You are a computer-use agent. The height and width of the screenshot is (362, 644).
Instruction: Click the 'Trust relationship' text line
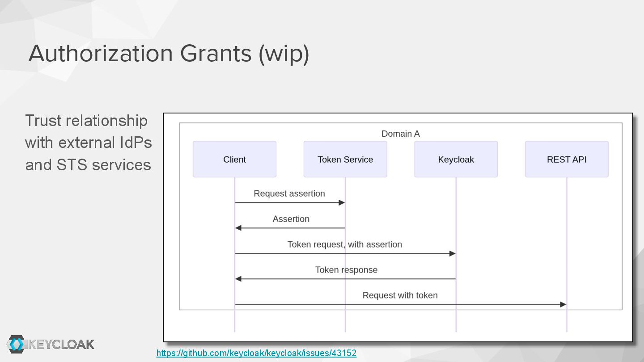click(x=86, y=121)
